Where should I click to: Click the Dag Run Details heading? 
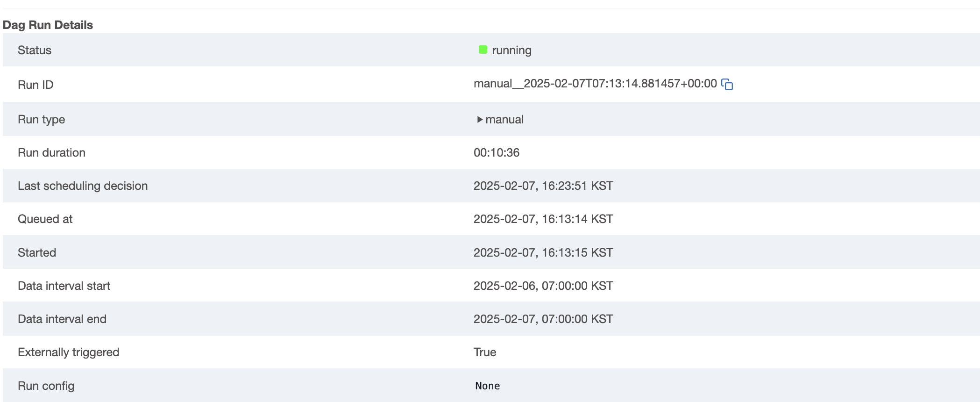pyautogui.click(x=48, y=25)
